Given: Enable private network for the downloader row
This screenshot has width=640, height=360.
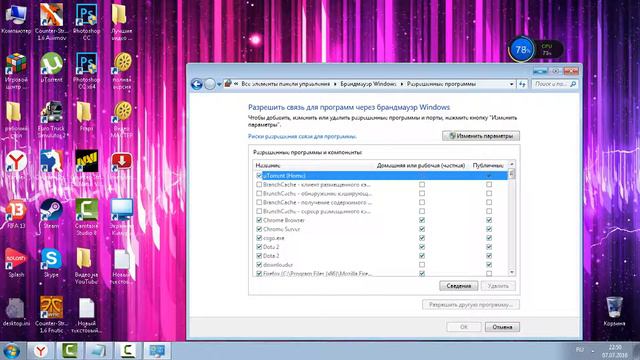Looking at the screenshot, I should click(422, 264).
